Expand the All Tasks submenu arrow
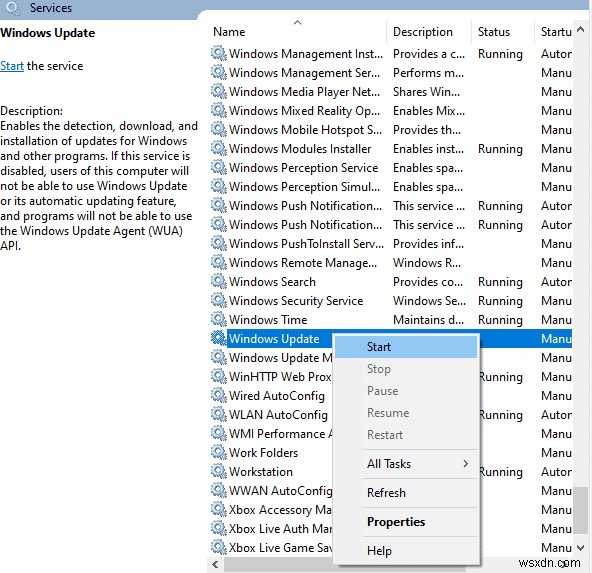The height and width of the screenshot is (573, 592). pos(466,464)
